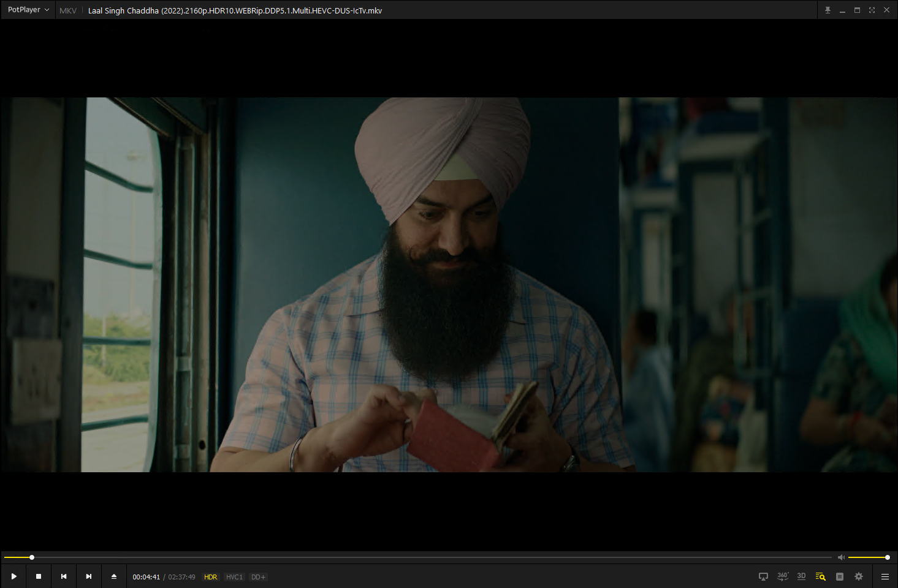This screenshot has height=588, width=898.
Task: Skip to the next file
Action: click(x=89, y=576)
